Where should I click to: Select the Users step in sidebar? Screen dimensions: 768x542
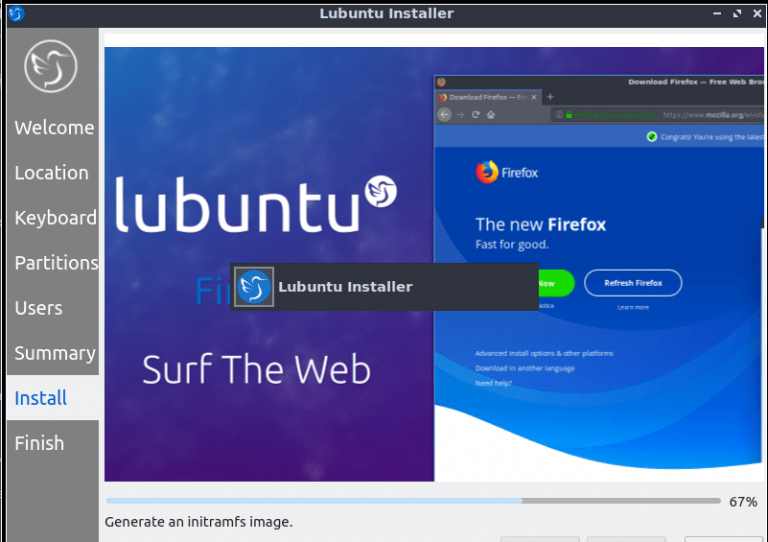(x=38, y=308)
